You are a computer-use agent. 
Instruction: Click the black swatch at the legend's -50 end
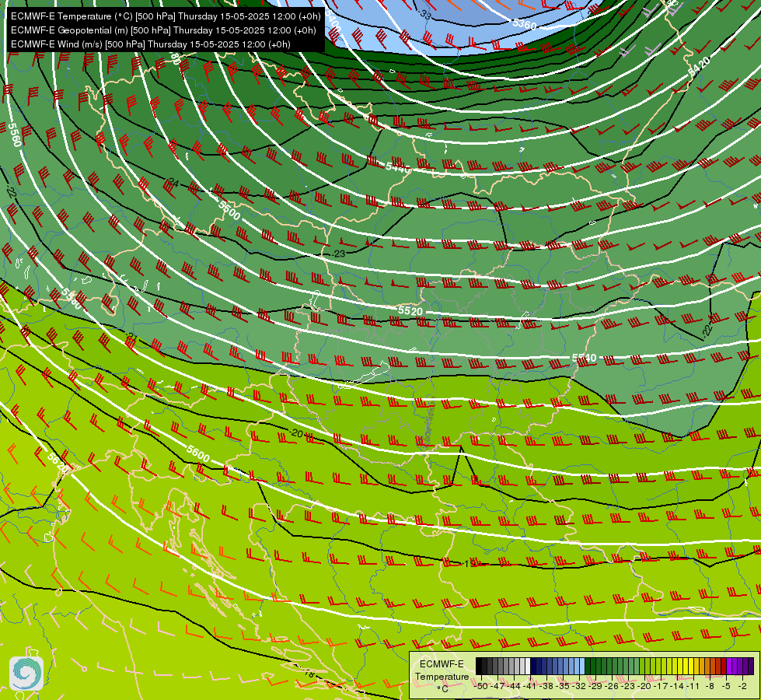[479, 666]
